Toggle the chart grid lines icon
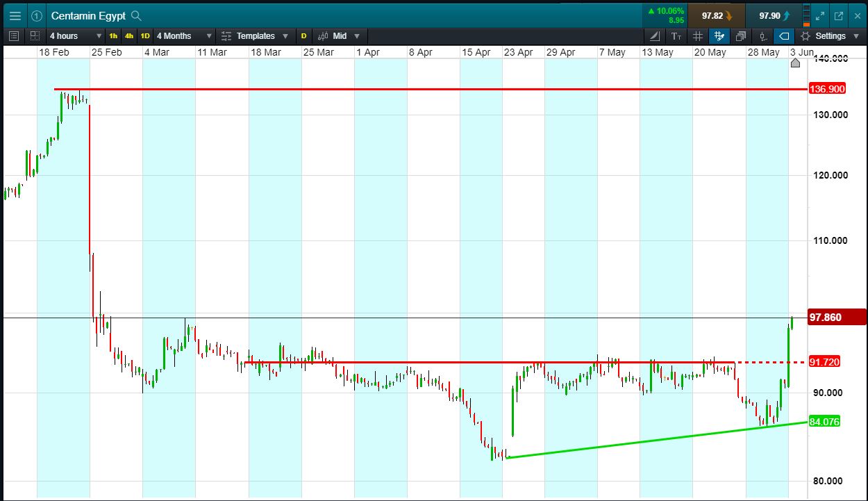 (698, 35)
